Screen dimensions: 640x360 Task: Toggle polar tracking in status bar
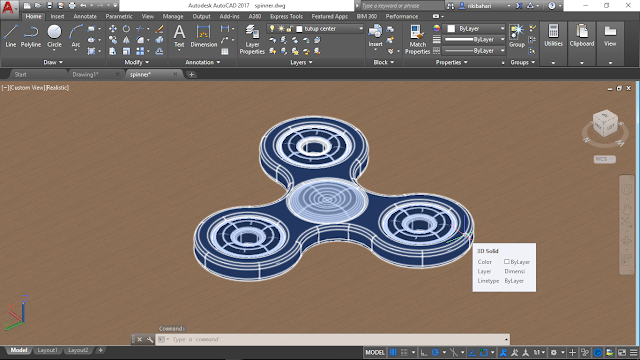(x=435, y=352)
